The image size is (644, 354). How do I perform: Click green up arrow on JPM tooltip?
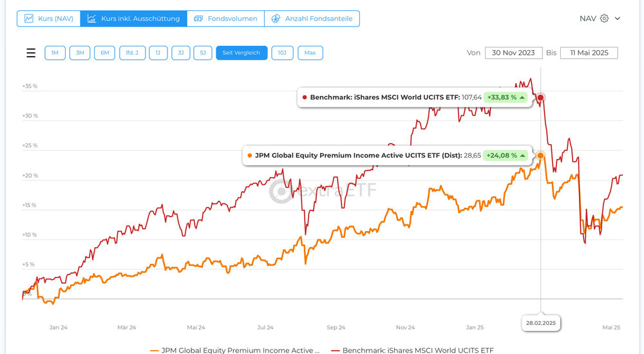click(x=522, y=155)
